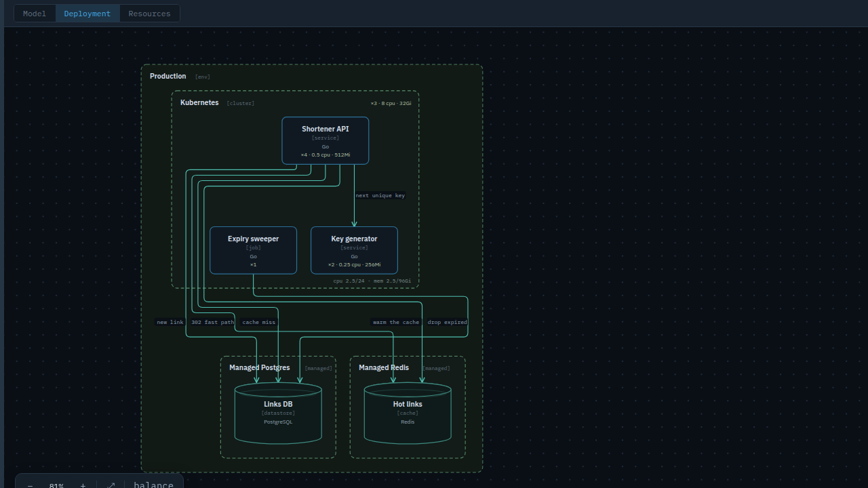868x488 pixels.
Task: Zoom in with the plus button
Action: click(x=83, y=485)
